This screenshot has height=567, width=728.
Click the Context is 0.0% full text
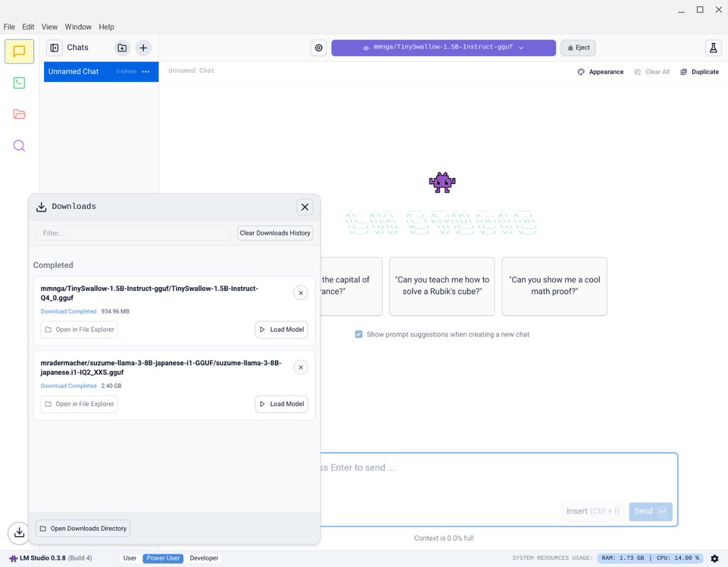444,538
